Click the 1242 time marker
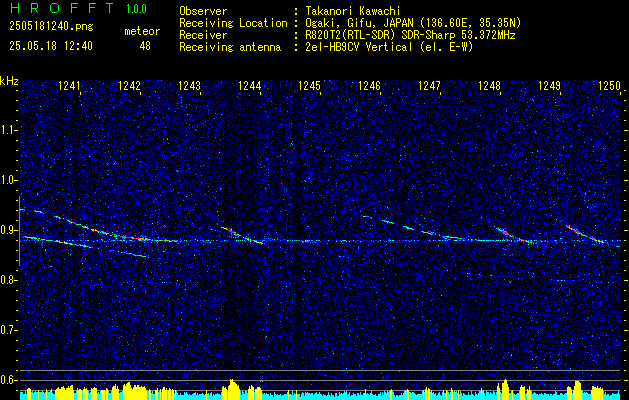Image resolution: width=629 pixels, height=400 pixels. 129,85
